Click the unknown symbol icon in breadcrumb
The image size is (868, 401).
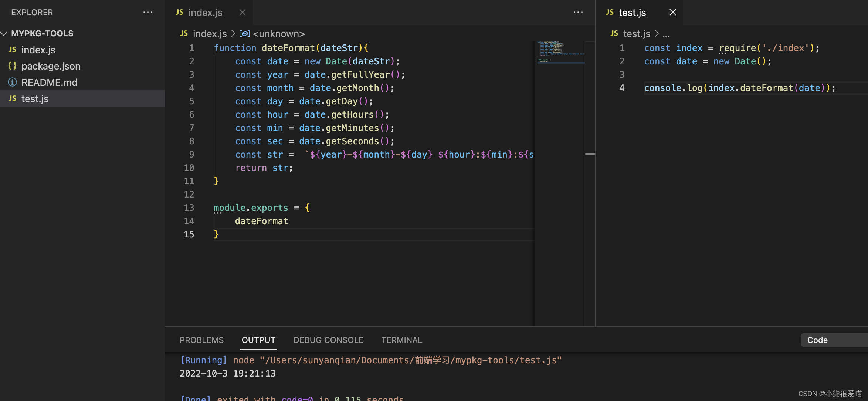244,34
